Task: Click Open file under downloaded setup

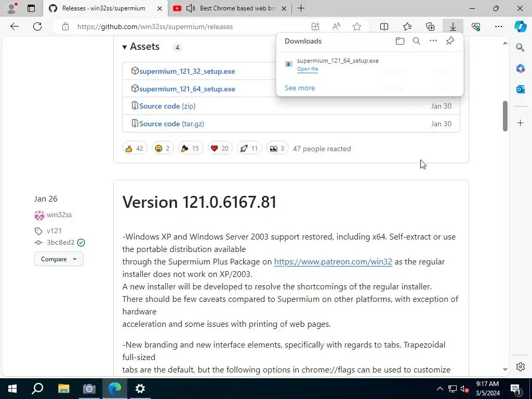Action: (x=308, y=69)
